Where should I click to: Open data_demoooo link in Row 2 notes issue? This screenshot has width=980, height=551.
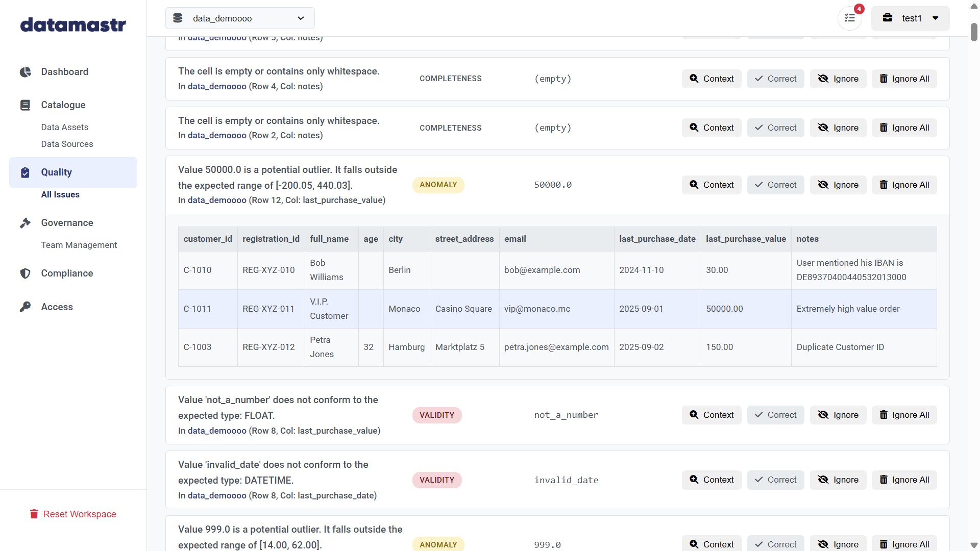(217, 135)
